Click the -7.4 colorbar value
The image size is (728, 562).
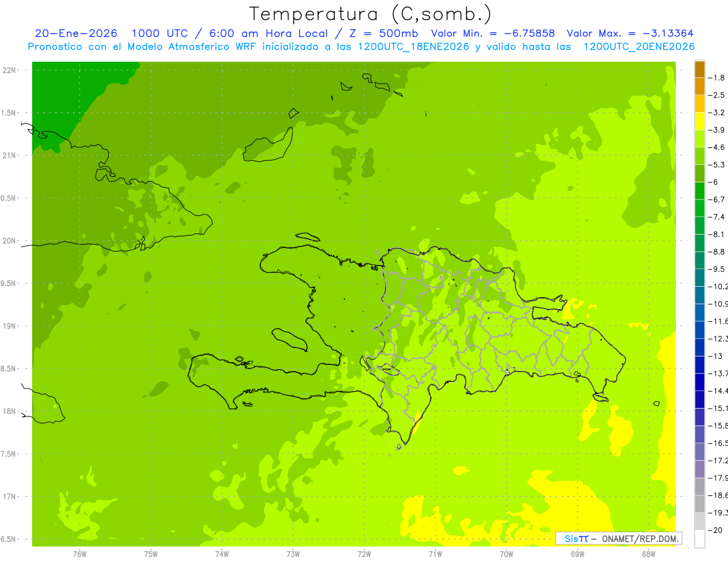point(717,217)
